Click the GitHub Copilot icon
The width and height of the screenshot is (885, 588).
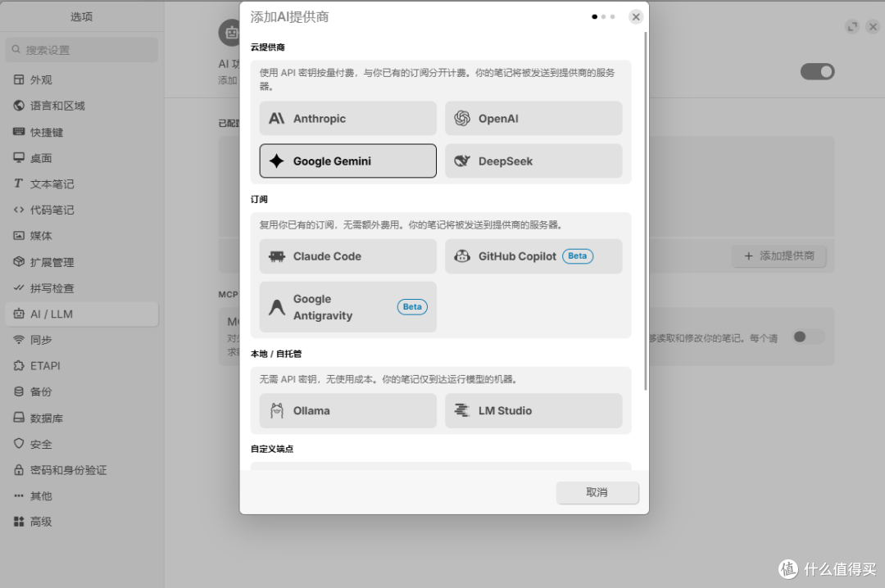[x=462, y=256]
